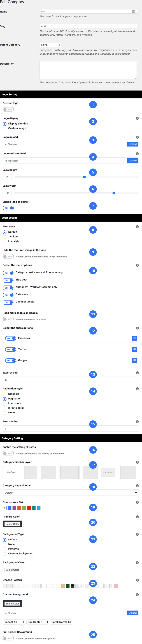
Task: Click the icon inside Name field
Action: pyautogui.click(x=133, y=11)
